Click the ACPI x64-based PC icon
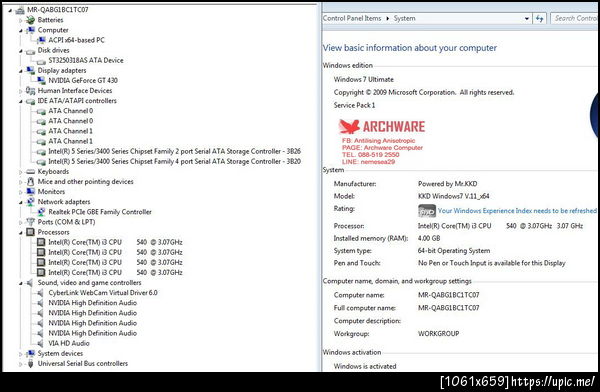 click(41, 40)
